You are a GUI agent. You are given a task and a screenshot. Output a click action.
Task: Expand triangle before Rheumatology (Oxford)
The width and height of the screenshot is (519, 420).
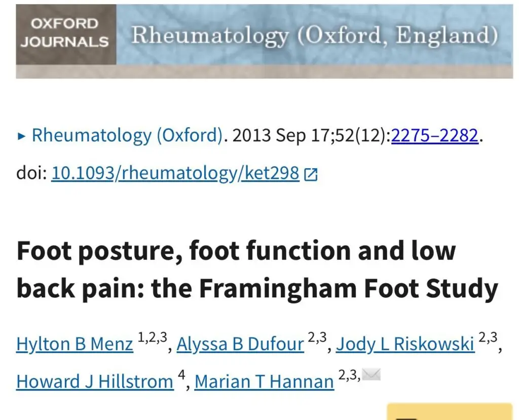21,136
